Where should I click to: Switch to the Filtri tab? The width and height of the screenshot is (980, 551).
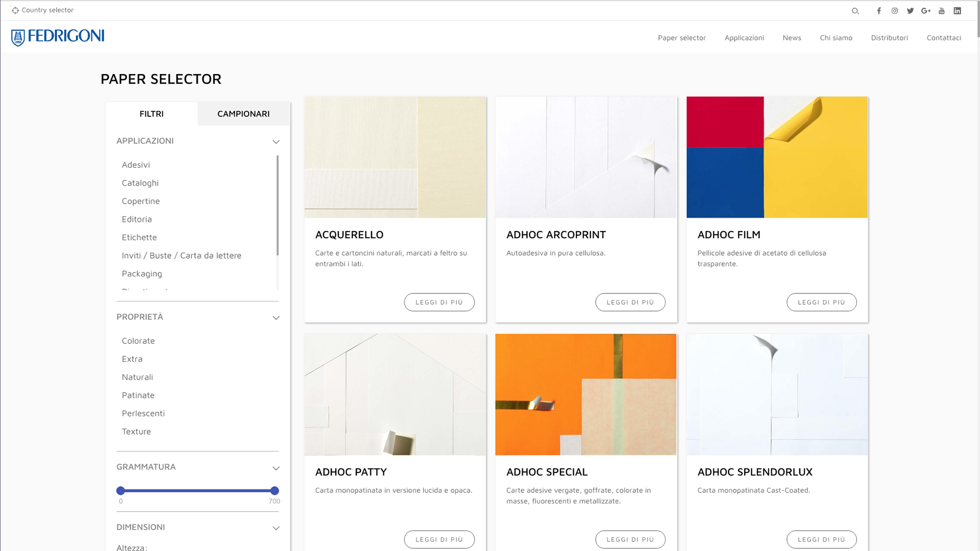coord(152,114)
